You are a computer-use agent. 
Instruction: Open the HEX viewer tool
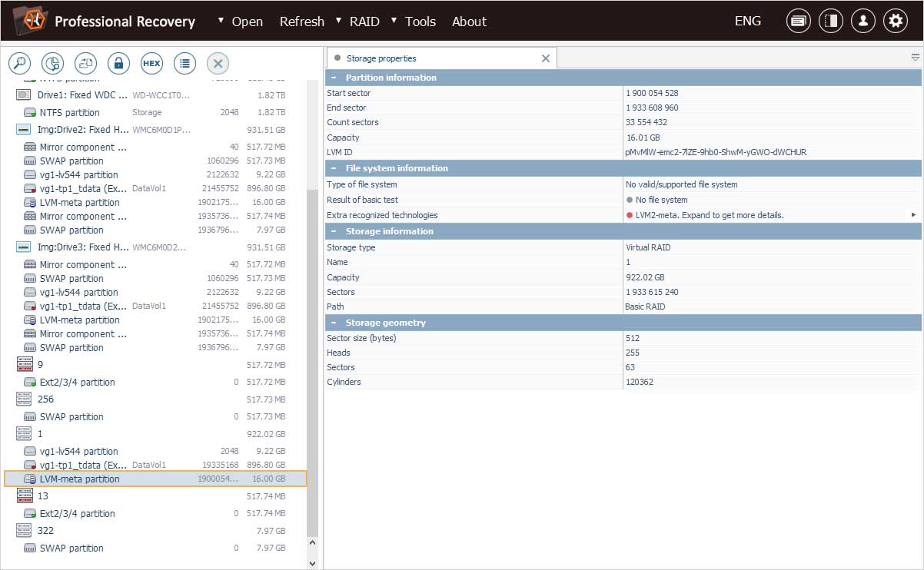151,64
